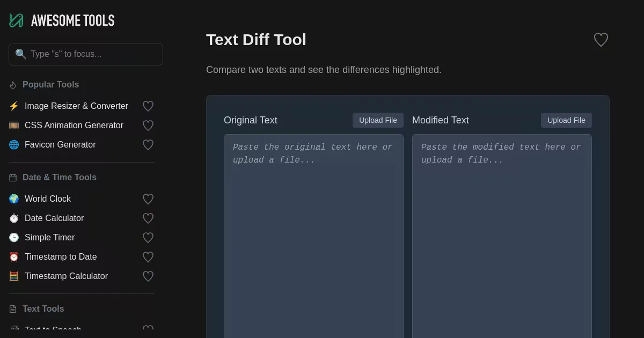
Task: Click heart icon beside Date Calculator
Action: pyautogui.click(x=148, y=218)
